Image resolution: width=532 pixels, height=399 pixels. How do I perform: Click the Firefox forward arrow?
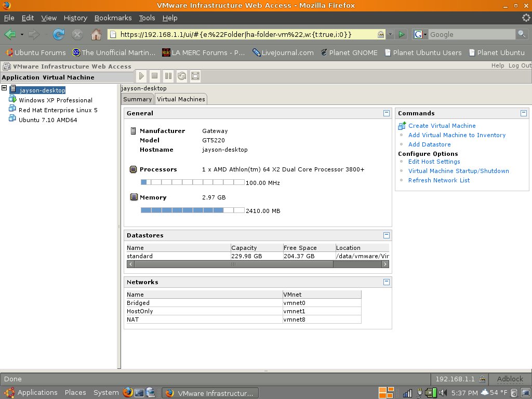click(34, 34)
